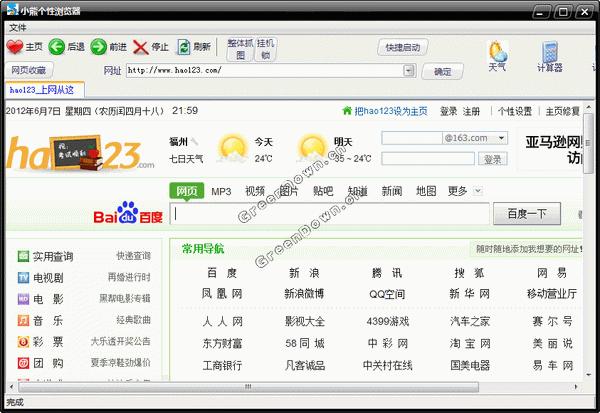
Task: Switch to MP3 search tab
Action: pos(221,191)
